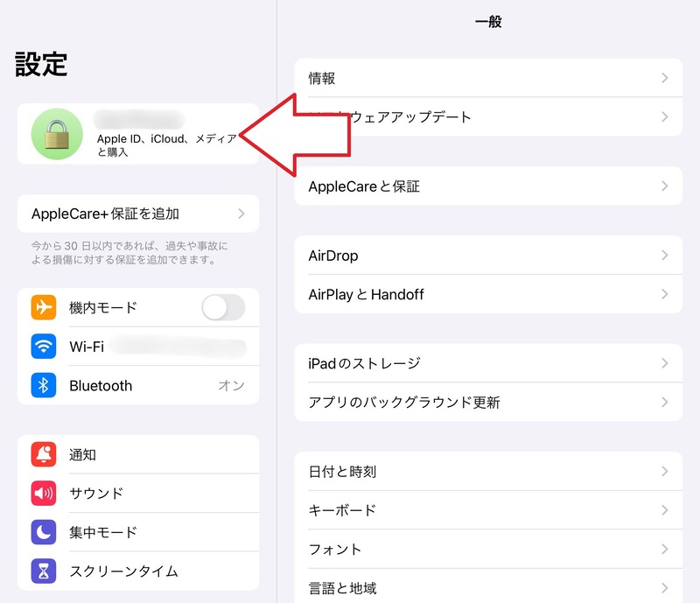Open スクリーンタイム in the settings sidebar
Image resolution: width=700 pixels, height=603 pixels.
(138, 571)
